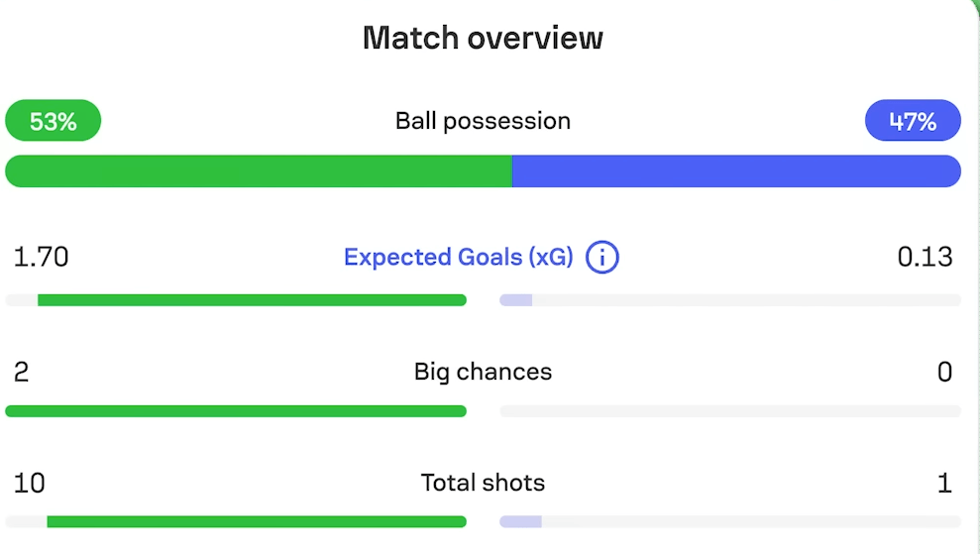Click the blue 47% possession badge

click(913, 122)
